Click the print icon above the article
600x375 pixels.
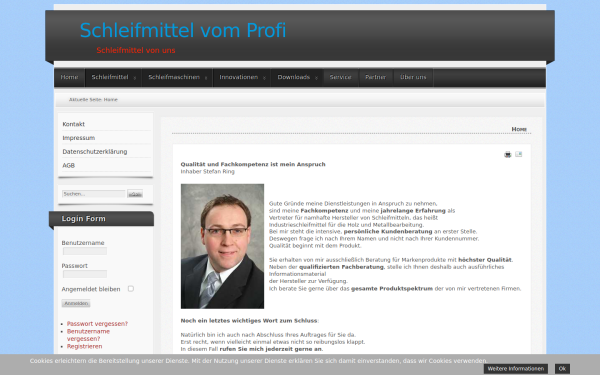coord(507,155)
